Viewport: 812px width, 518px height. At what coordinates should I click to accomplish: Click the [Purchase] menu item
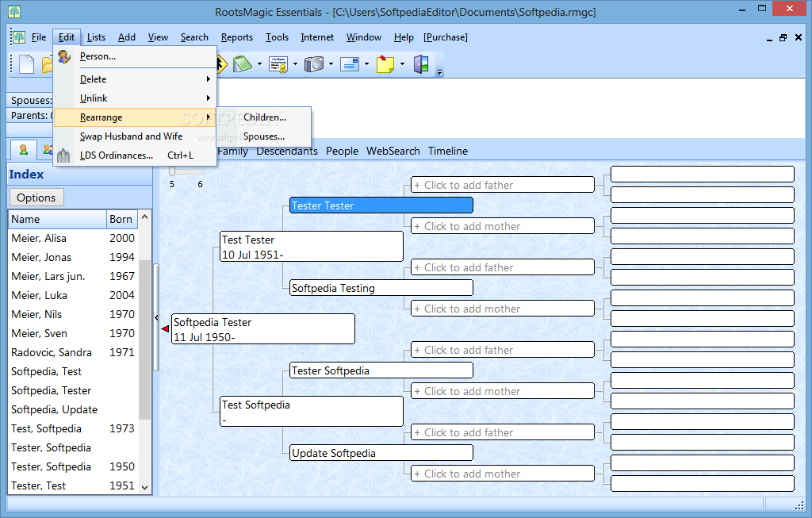(x=446, y=37)
